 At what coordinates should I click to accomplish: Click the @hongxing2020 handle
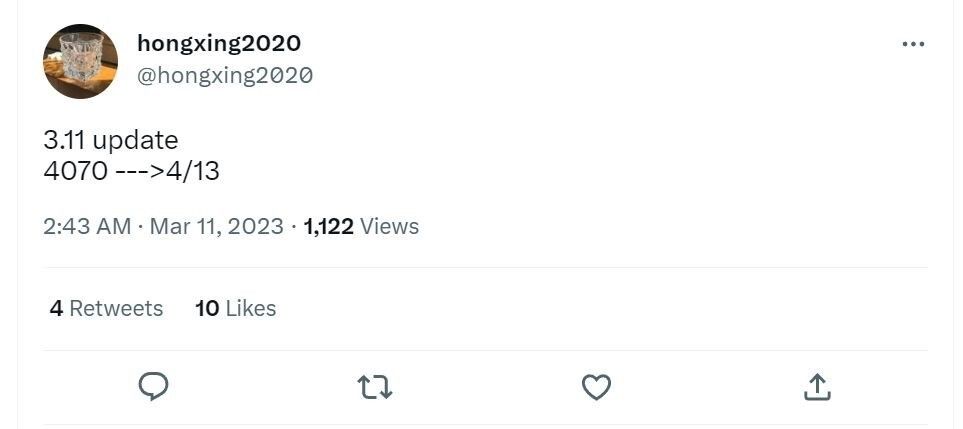[225, 75]
